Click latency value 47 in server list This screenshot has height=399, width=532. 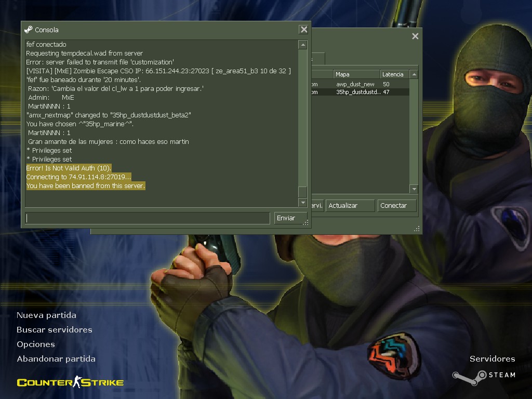coord(386,92)
